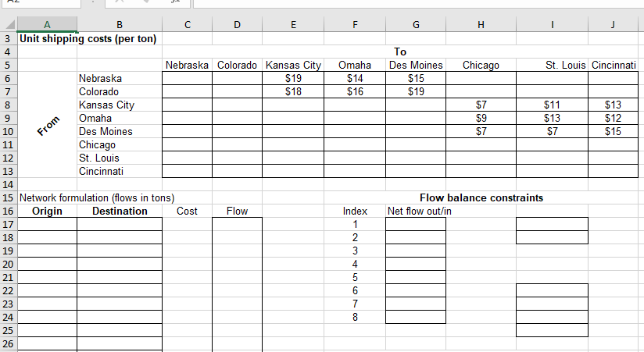This screenshot has height=352, width=644.
Task: Select the $7 Des Moines to Chicago cell
Action: click(x=481, y=131)
